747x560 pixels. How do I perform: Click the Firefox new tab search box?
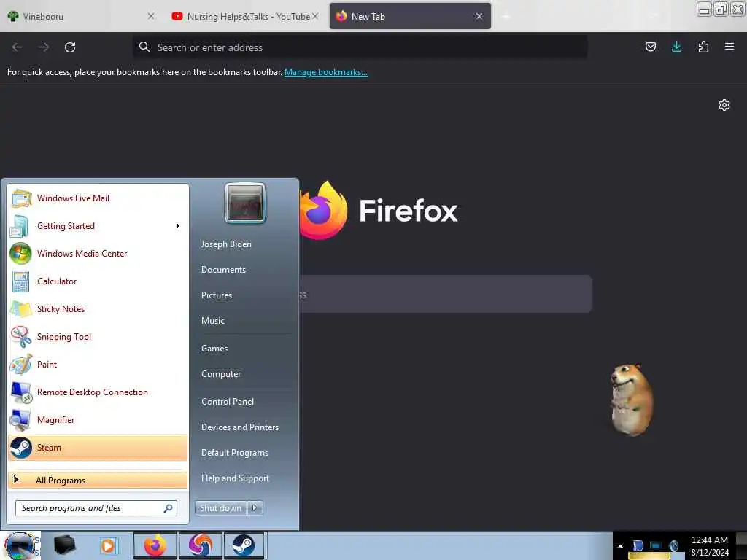pos(446,295)
